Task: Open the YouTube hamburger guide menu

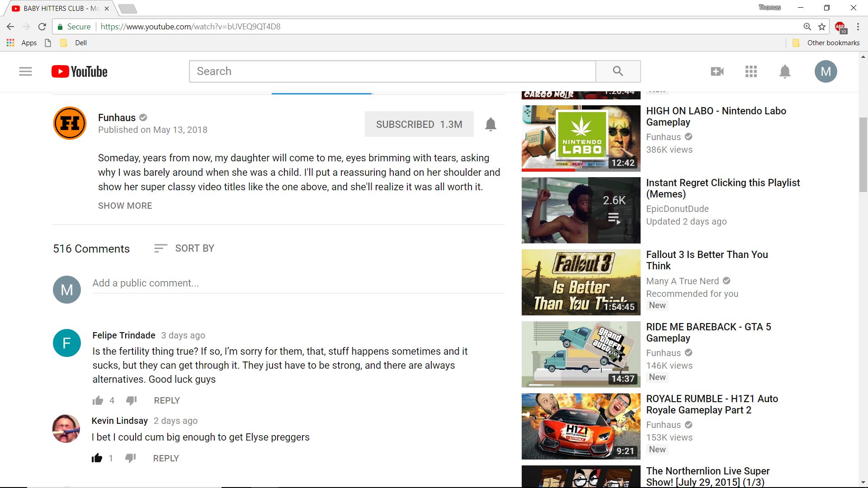Action: point(25,71)
